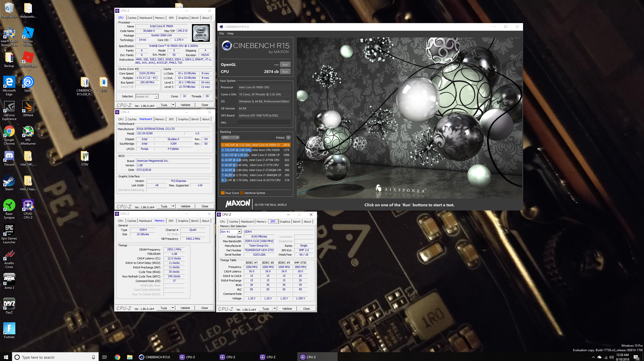Open the Slot #1 memory slot dropdown
Image resolution: width=644 pixels, height=361 pixels.
tap(231, 231)
